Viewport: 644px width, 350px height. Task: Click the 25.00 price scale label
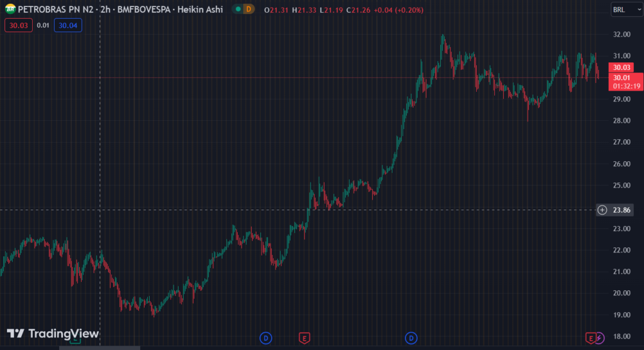tap(621, 186)
